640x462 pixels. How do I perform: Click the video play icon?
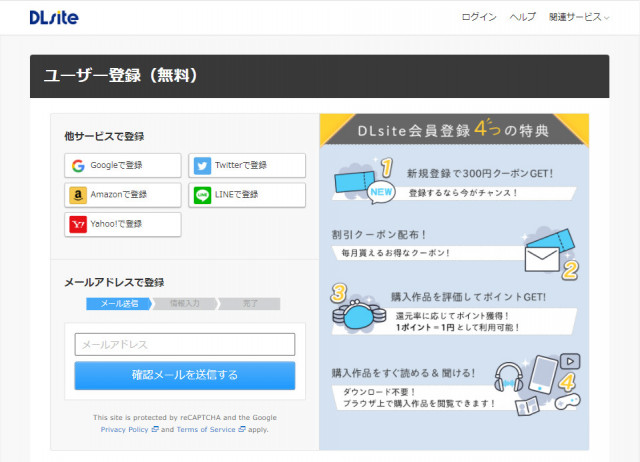tap(570, 361)
